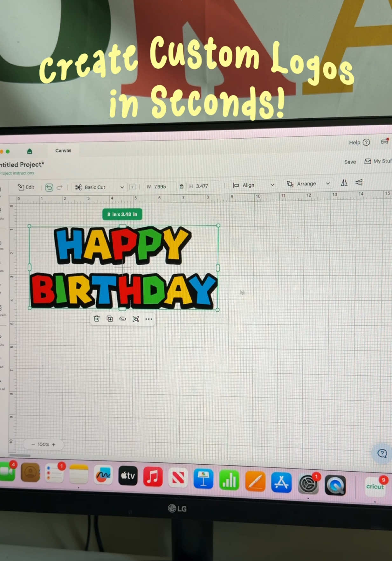Switch to the Canvas tab

[x=63, y=150]
